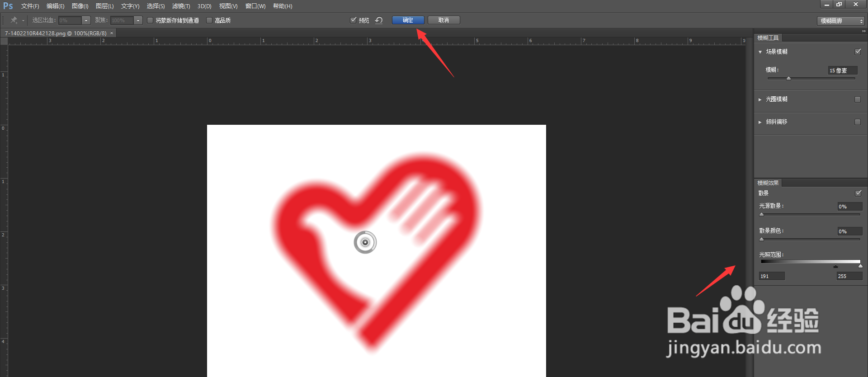Collapse the 场景模糊 section triangle
868x377 pixels.
tap(760, 52)
